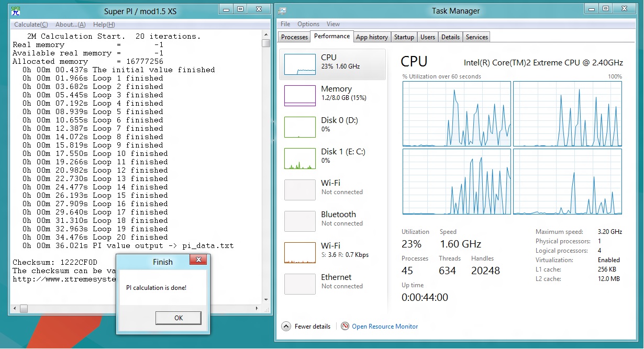Click the 'Checksum: 1222CF0D' line
Screen dimensions: 644x349
pyautogui.click(x=55, y=262)
